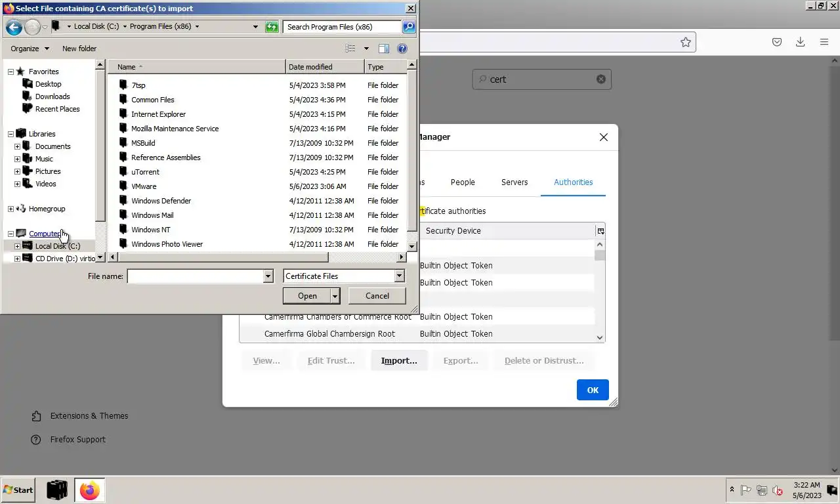Click the Homegroup icon in sidebar

pyautogui.click(x=20, y=209)
